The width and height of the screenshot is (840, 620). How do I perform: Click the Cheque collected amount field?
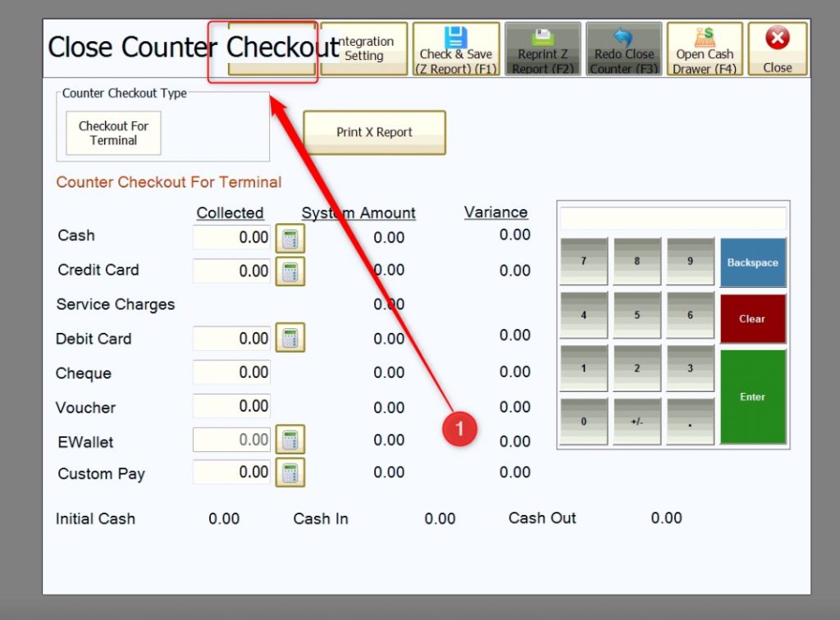[x=231, y=372]
